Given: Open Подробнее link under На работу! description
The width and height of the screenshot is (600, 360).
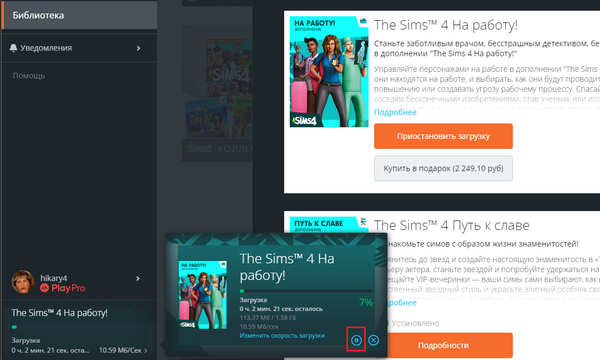Looking at the screenshot, I should pyautogui.click(x=395, y=112).
